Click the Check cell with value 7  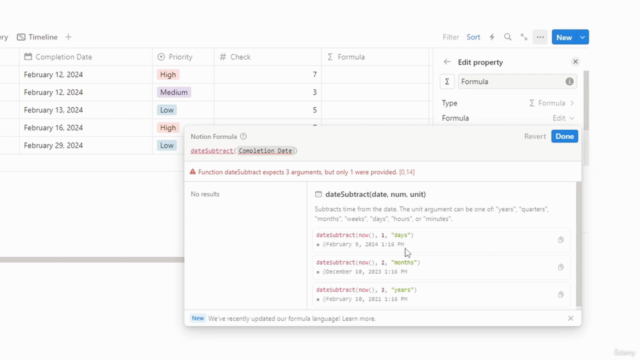tap(268, 75)
